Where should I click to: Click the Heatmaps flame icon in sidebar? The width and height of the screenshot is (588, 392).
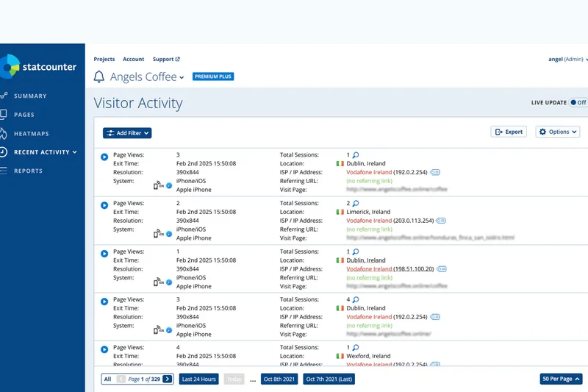coord(4,133)
